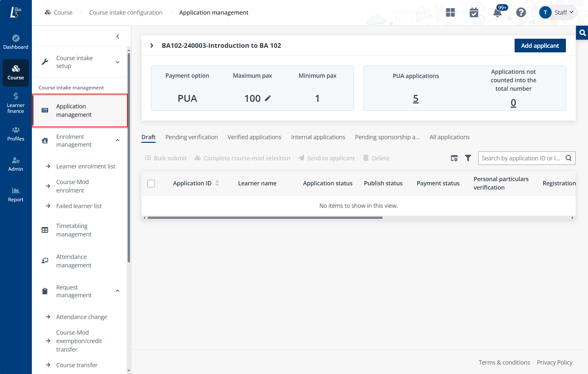The height and width of the screenshot is (374, 588).
Task: Switch to the All applications tab
Action: (x=450, y=137)
